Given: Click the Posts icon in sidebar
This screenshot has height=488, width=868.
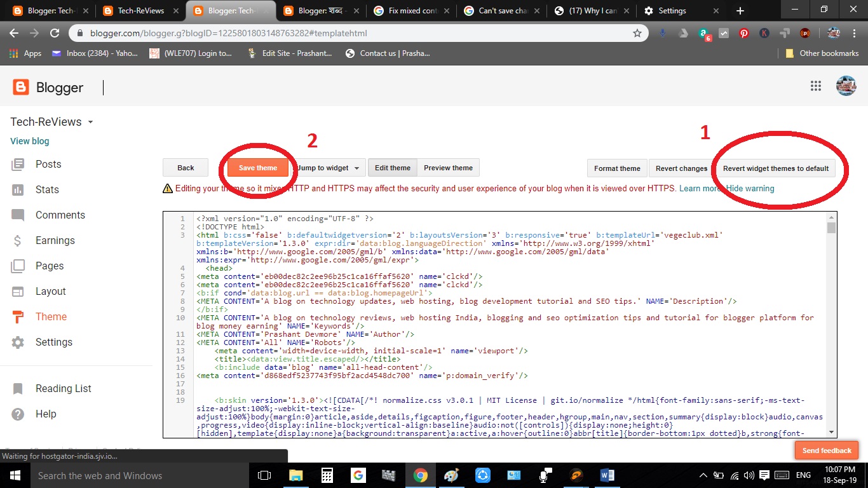Looking at the screenshot, I should 18,165.
